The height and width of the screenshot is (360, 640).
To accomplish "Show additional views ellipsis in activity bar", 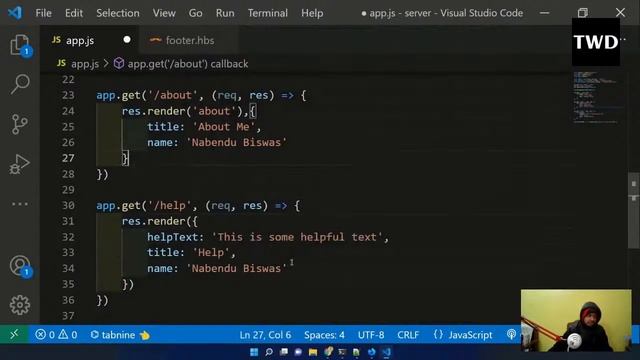I will tap(20, 204).
